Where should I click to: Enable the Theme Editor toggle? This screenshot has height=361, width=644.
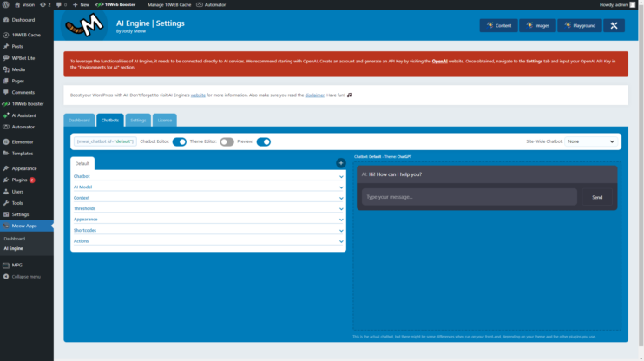click(227, 141)
